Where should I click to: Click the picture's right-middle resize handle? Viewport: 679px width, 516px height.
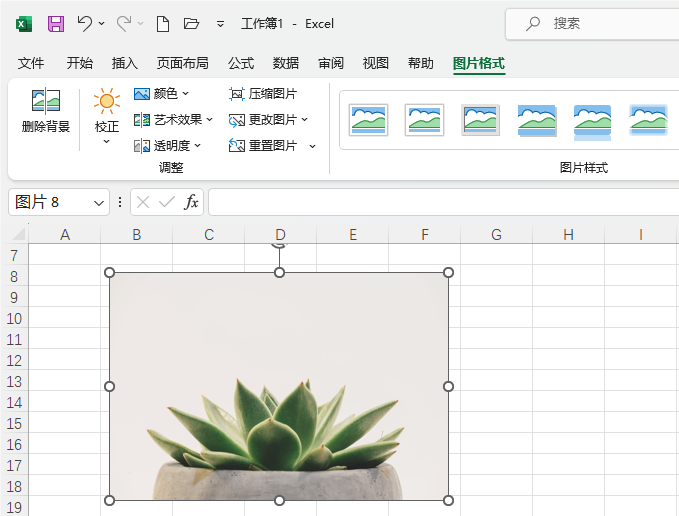pyautogui.click(x=449, y=386)
